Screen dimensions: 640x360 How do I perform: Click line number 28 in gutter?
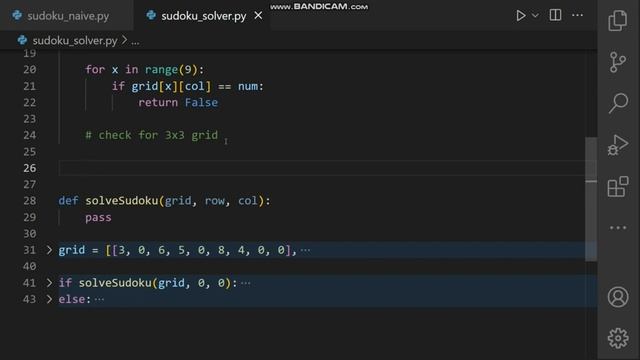(29, 201)
